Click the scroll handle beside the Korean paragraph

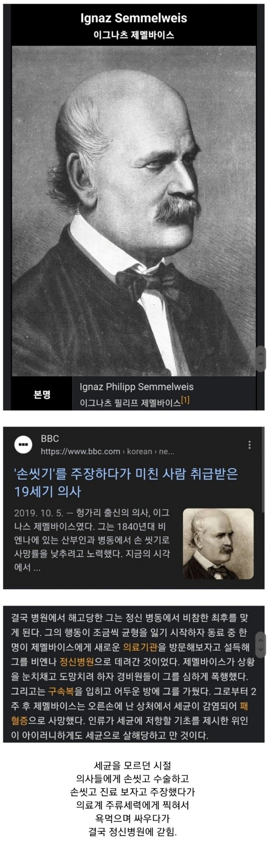point(260,642)
